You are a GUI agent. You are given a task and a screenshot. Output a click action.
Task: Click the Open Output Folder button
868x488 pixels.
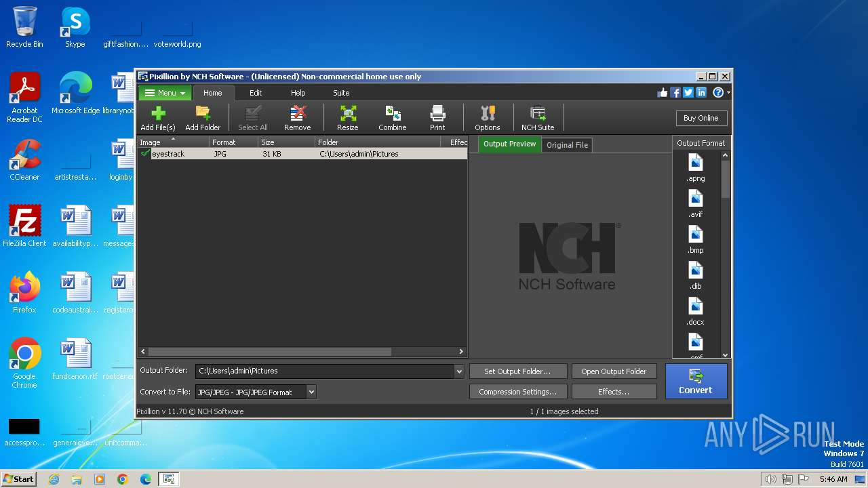pyautogui.click(x=614, y=371)
